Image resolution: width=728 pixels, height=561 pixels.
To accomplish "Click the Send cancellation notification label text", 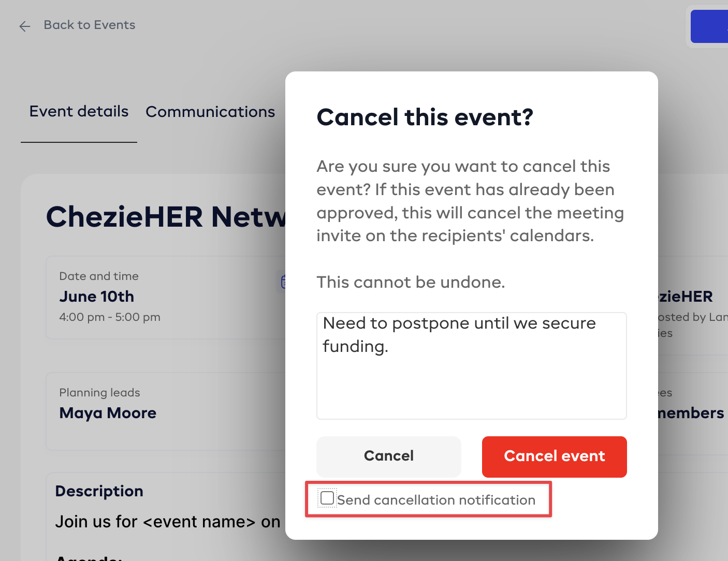I will point(436,500).
